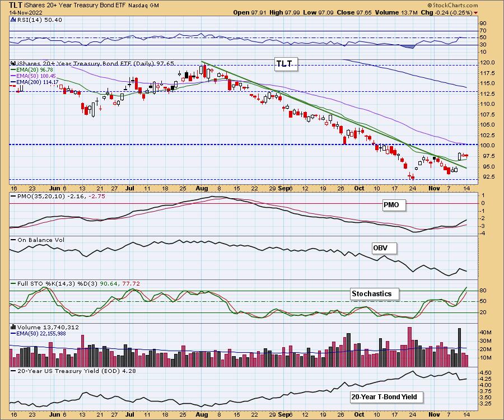Click the PMO annotation box

tap(394, 205)
